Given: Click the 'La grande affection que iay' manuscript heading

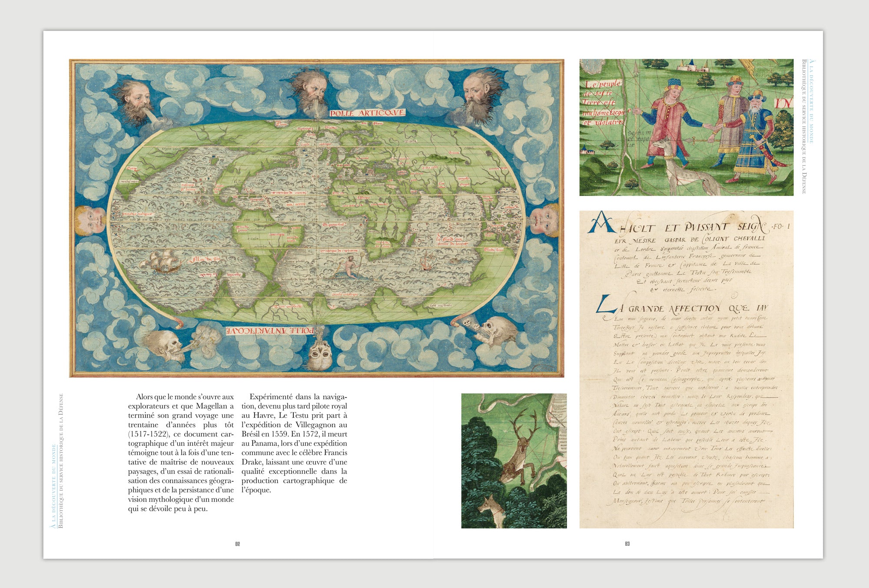Looking at the screenshot, I should coord(683,305).
